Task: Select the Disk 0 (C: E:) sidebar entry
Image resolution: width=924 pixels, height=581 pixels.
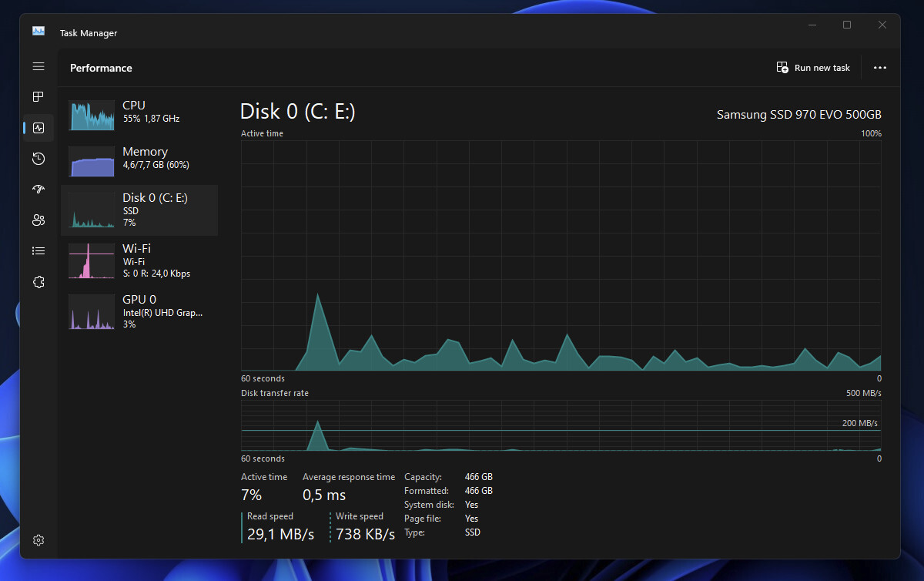Action: coord(139,210)
